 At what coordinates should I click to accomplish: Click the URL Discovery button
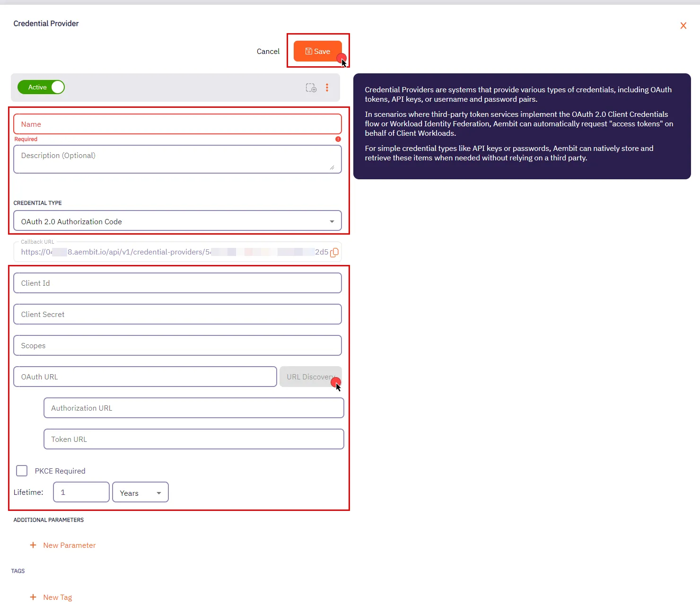click(x=310, y=377)
